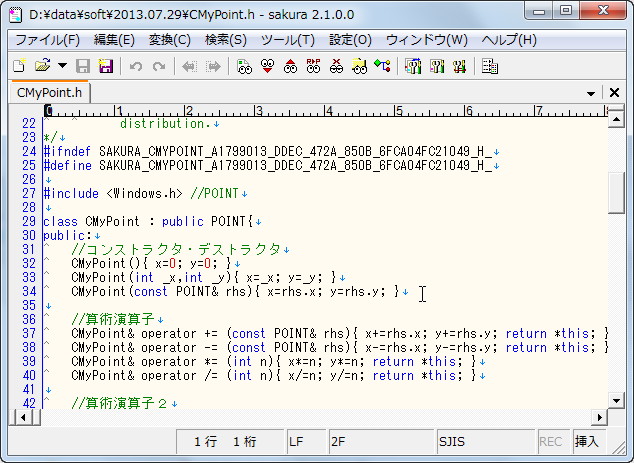Jump back using the left arrow icon
Screen dimensions: 634x463
coord(189,66)
